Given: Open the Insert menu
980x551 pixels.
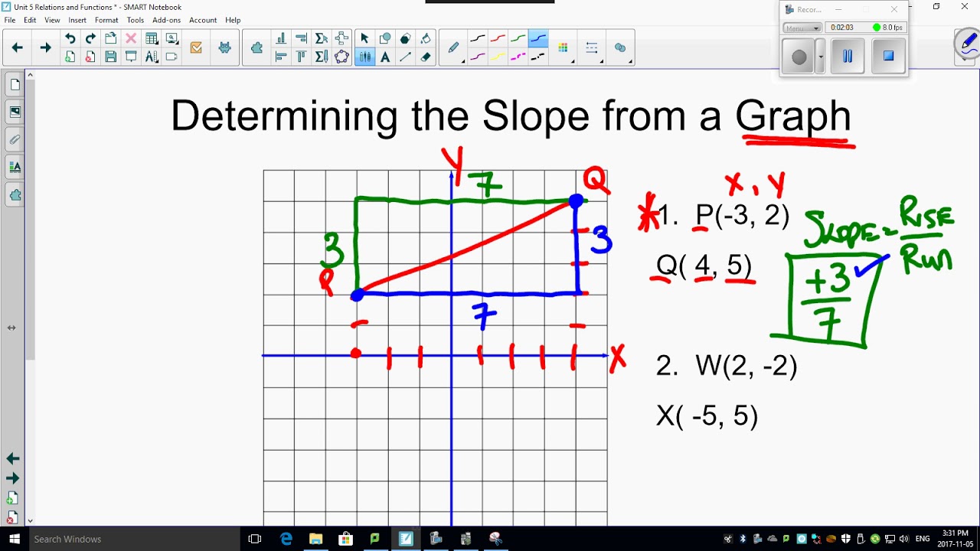Looking at the screenshot, I should 77,20.
